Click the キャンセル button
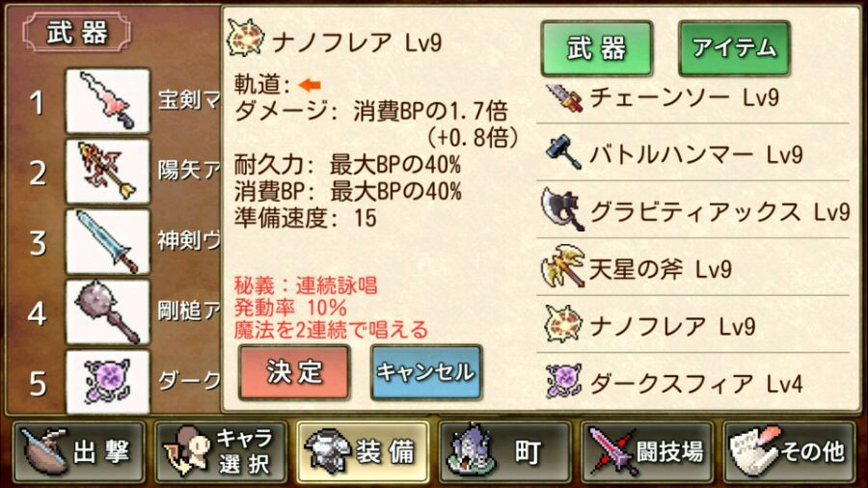Screen dimensions: 868x488 [426, 372]
